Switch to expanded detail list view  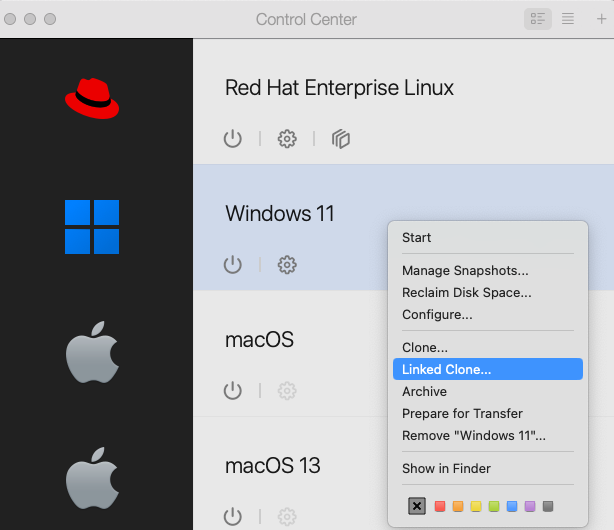click(538, 19)
